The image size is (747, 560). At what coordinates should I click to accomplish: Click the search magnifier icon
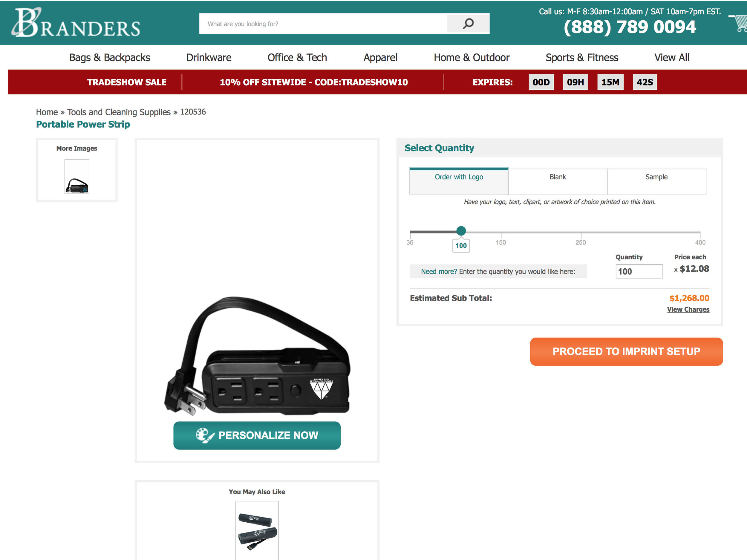pyautogui.click(x=468, y=24)
